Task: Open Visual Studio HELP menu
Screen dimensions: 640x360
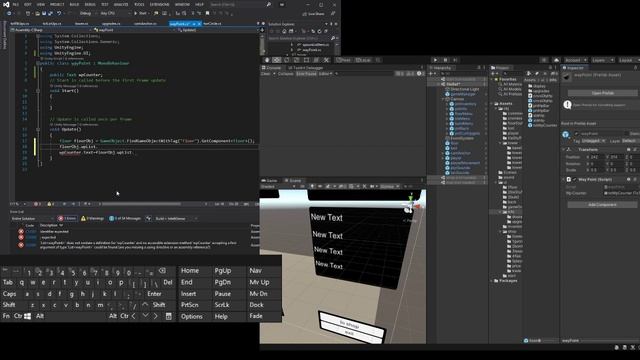Action: pyautogui.click(x=199, y=4)
